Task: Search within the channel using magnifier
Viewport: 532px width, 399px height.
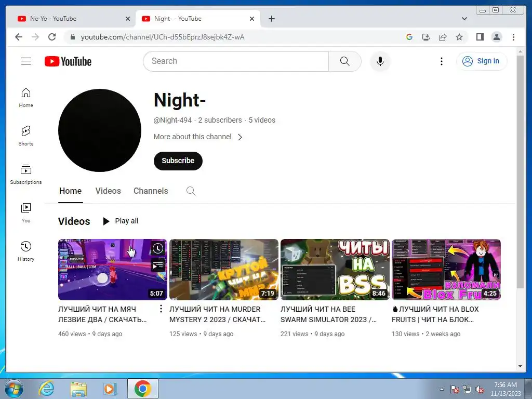Action: (x=191, y=191)
